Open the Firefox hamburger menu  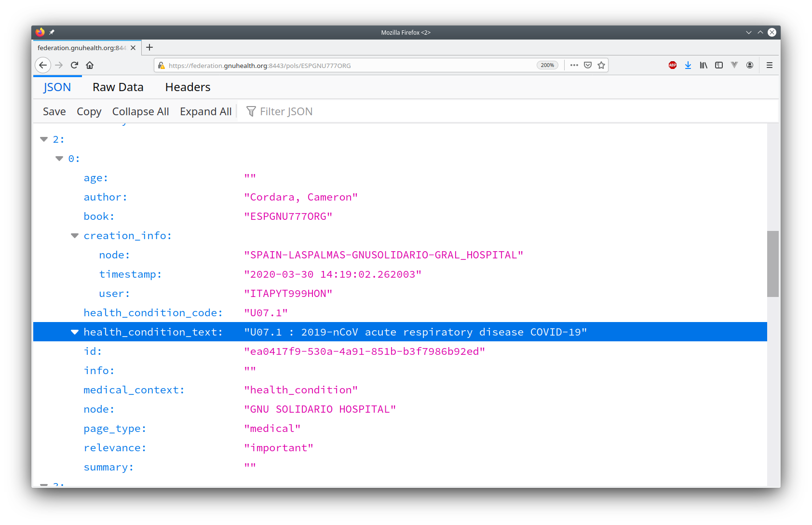click(770, 65)
